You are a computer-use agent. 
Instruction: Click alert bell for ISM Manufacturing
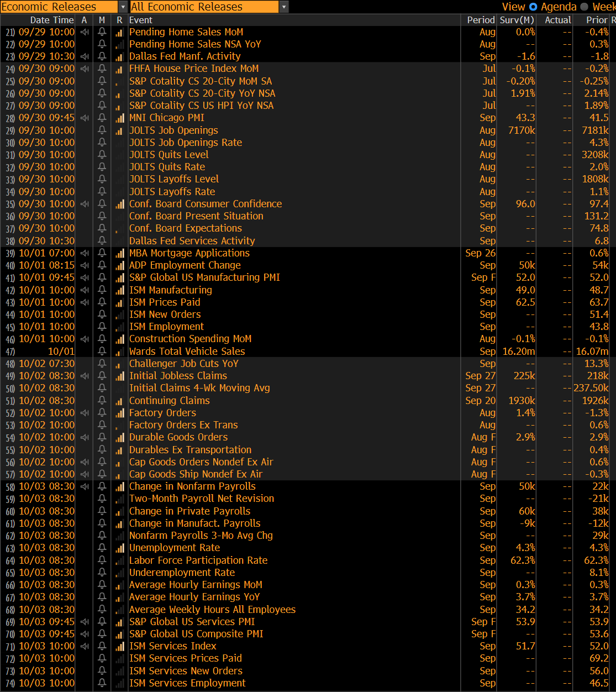[102, 290]
